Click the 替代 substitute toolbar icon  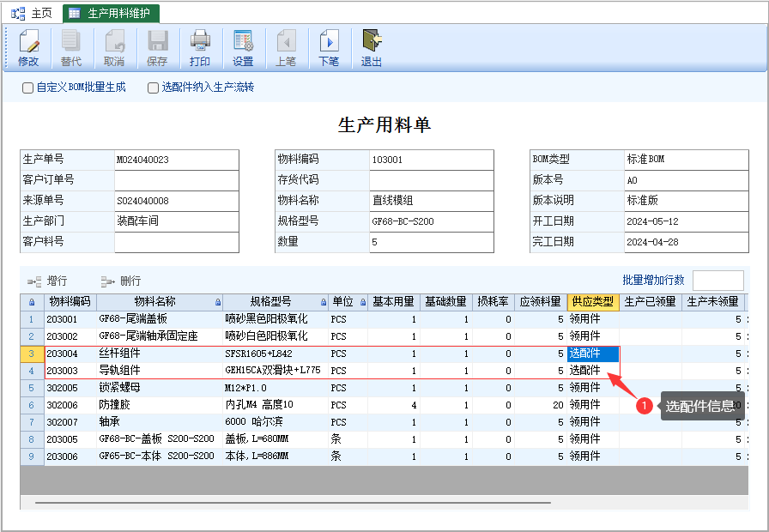71,47
